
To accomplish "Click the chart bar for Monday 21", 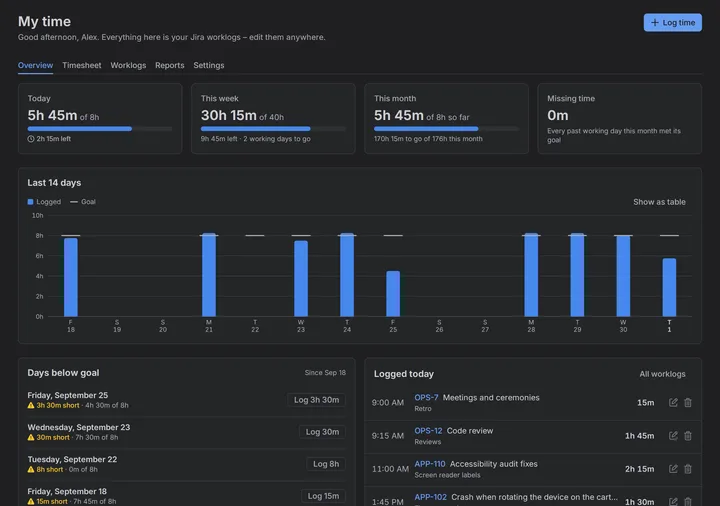I will [209, 275].
